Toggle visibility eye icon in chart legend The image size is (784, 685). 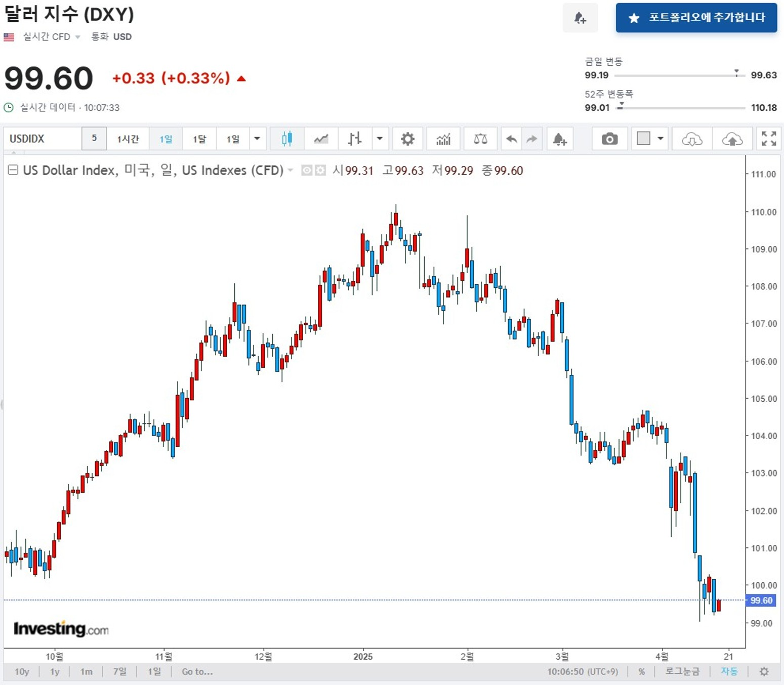(x=307, y=170)
